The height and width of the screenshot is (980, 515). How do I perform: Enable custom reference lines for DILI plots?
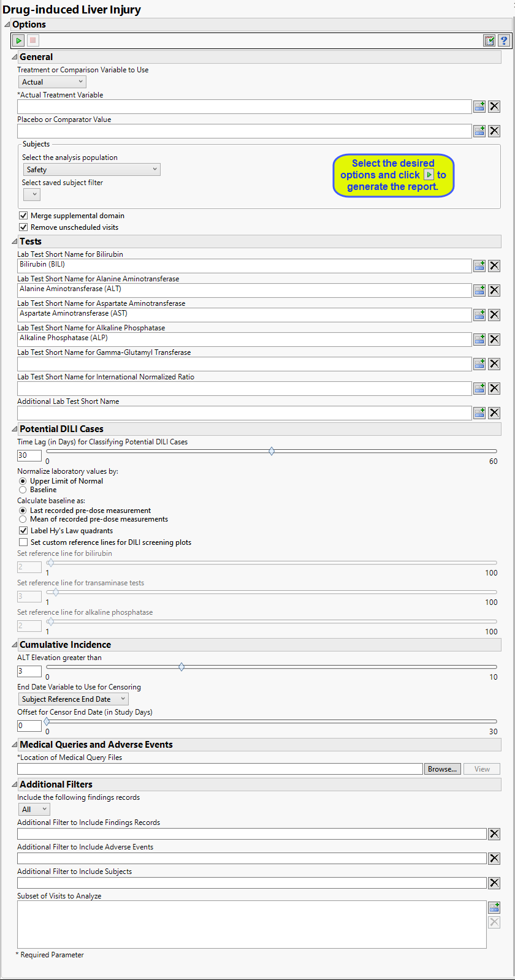click(23, 542)
